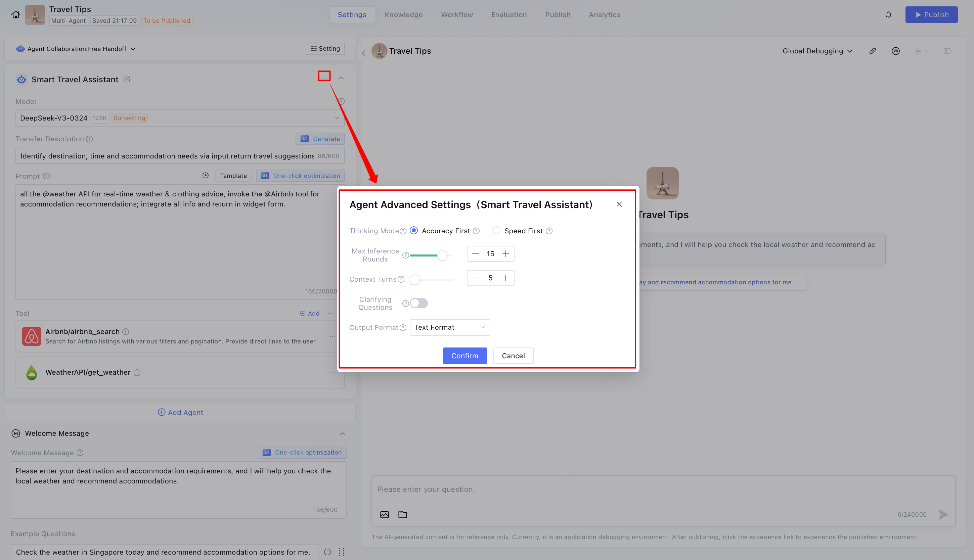Click the Context Turns slider handle
The width and height of the screenshot is (974, 560).
pos(415,279)
